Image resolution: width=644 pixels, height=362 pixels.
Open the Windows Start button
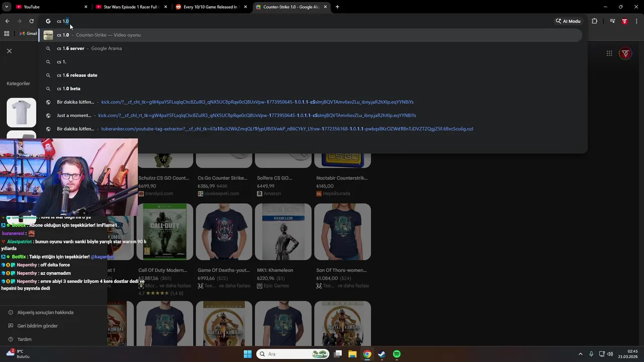pos(248,354)
